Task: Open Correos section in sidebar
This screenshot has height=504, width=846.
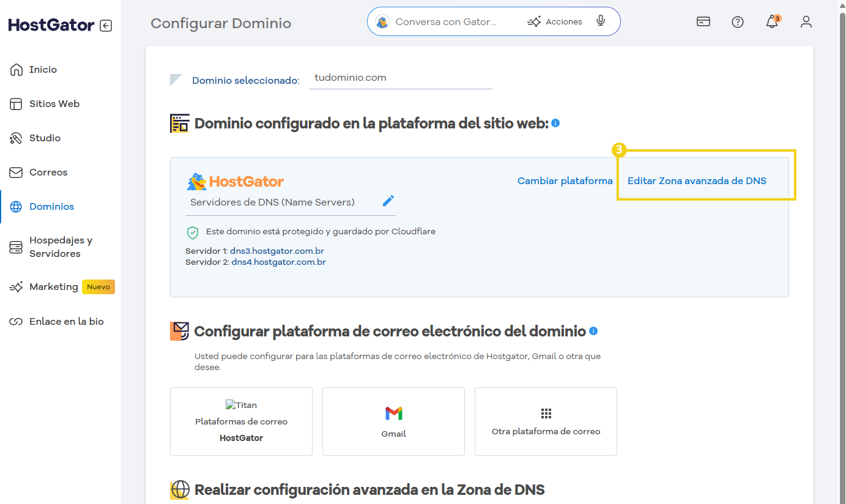Action: point(48,172)
